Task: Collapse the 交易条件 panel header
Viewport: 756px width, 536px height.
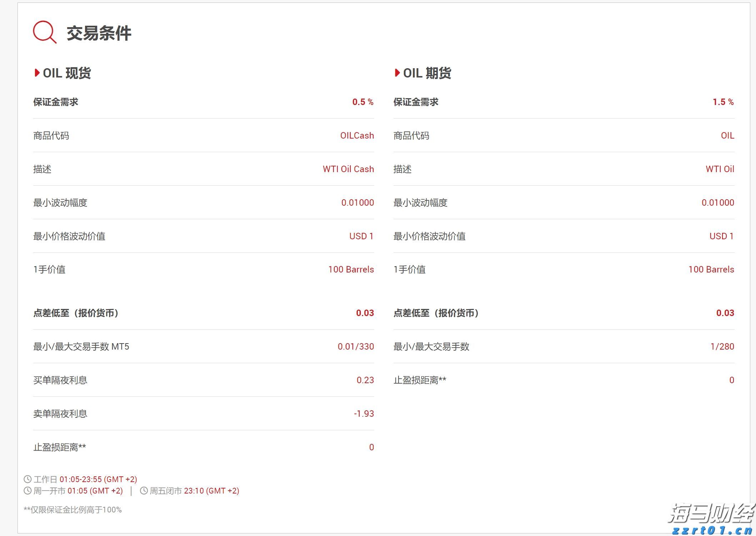Action: coord(99,34)
